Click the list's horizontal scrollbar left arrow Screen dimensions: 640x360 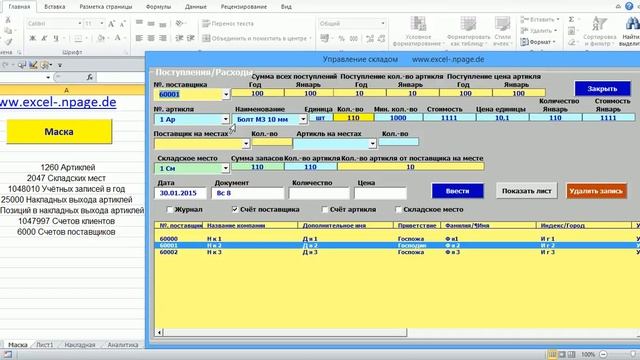pyautogui.click(x=160, y=332)
